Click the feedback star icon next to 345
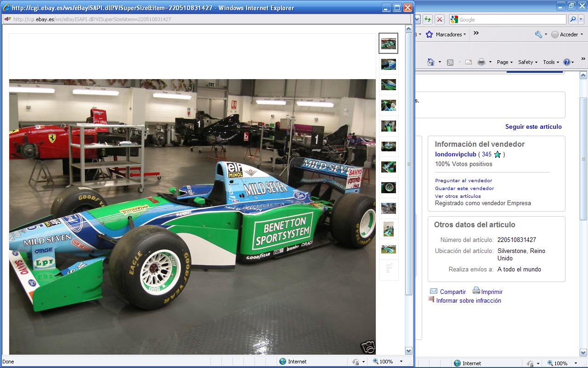588x368 pixels. [x=497, y=155]
